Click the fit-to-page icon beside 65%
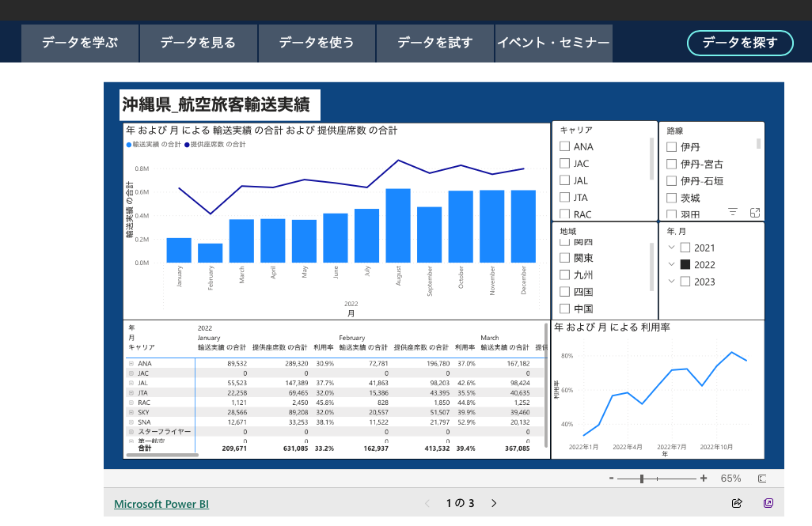This screenshot has width=812, height=526. [x=762, y=479]
